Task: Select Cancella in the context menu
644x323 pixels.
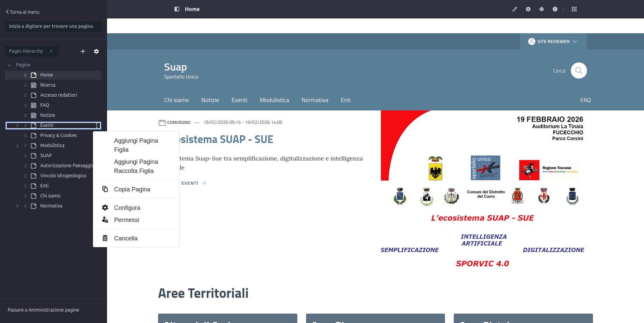Action: pyautogui.click(x=126, y=238)
